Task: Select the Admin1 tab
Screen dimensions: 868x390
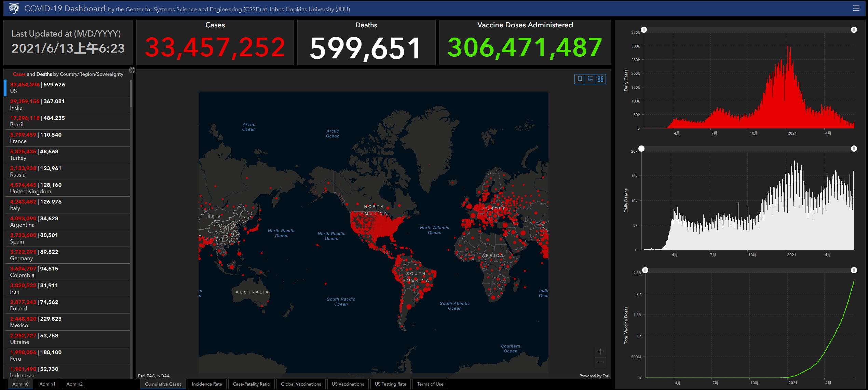Action: pos(47,384)
